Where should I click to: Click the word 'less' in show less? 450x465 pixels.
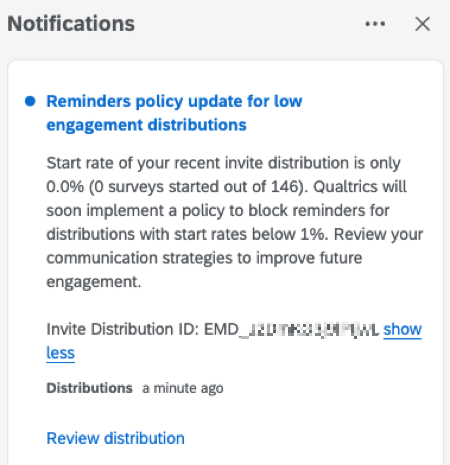(x=60, y=353)
